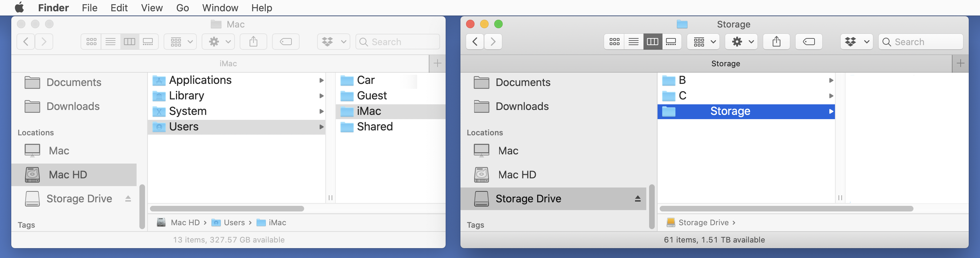Click the Share icon in Storage window
The width and height of the screenshot is (980, 258).
point(776,42)
